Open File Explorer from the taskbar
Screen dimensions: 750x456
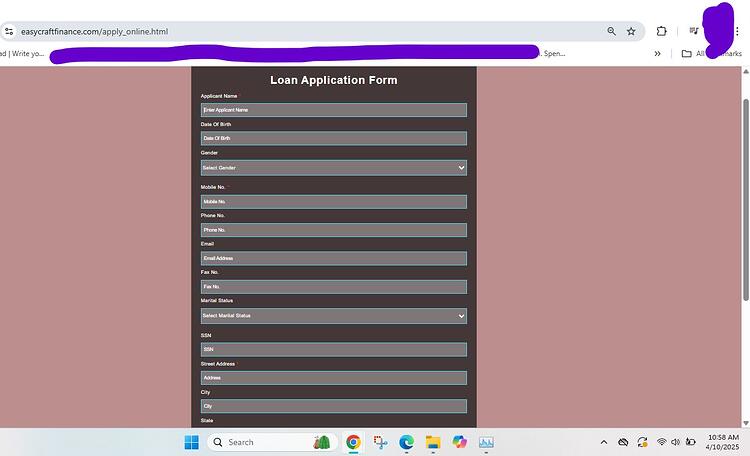[x=433, y=442]
